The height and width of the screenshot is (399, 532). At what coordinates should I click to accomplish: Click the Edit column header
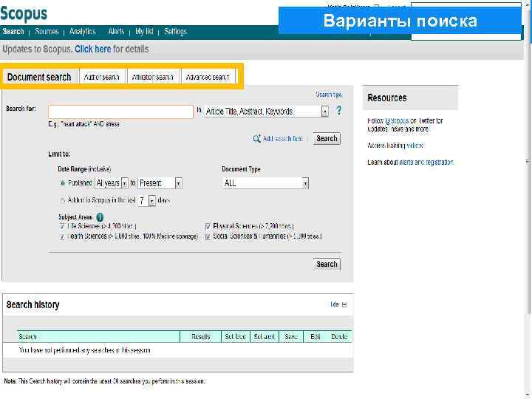click(x=316, y=337)
